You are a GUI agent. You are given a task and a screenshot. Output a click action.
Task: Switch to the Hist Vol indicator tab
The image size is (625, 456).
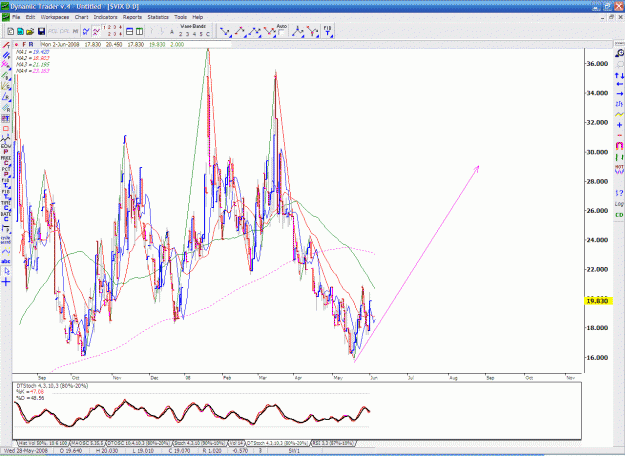click(x=43, y=443)
